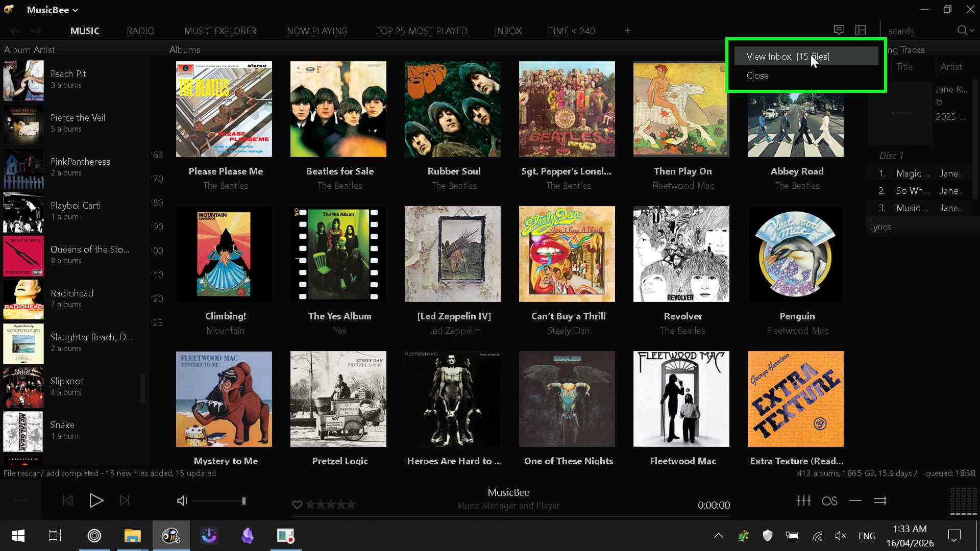Open the equalizer controls
This screenshot has width=980, height=551.
803,500
